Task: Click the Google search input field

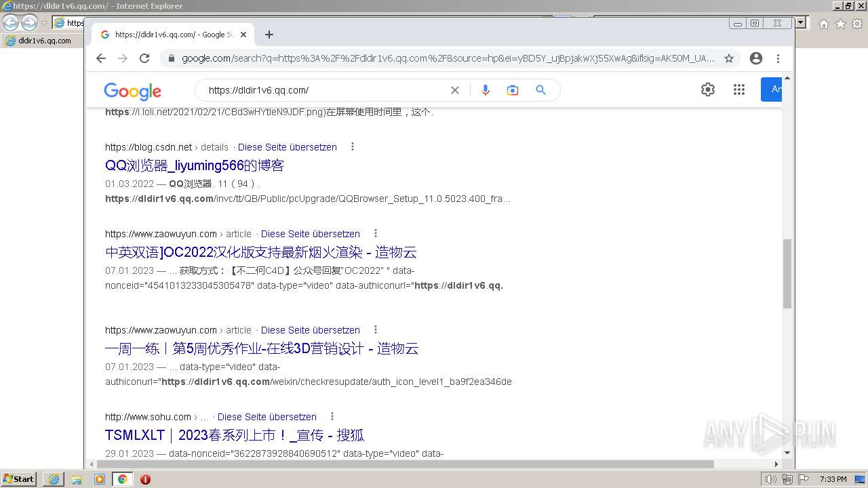Action: click(324, 90)
